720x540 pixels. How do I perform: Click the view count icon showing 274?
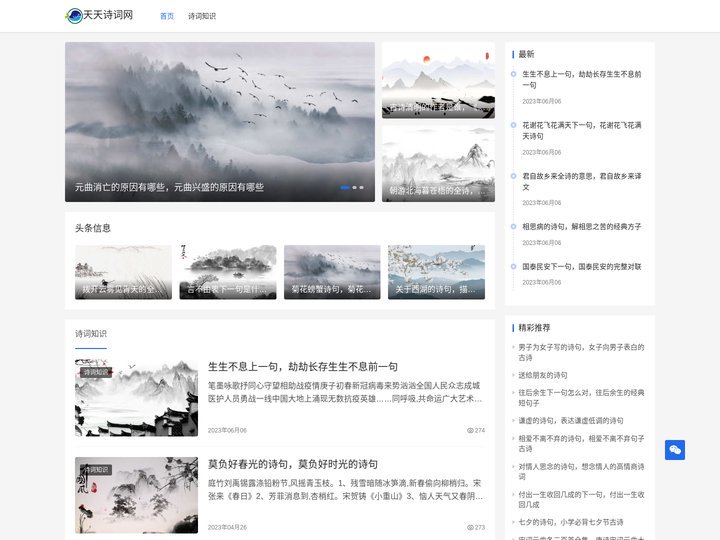[x=470, y=430]
